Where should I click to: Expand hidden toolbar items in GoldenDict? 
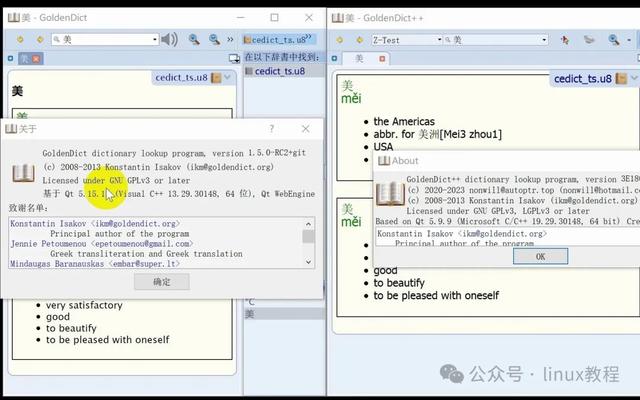click(x=230, y=40)
